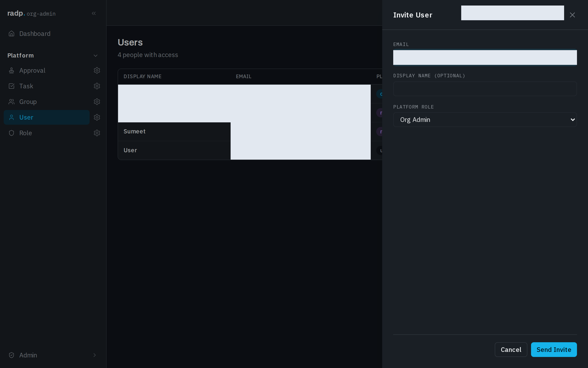Open User settings gear icon
The height and width of the screenshot is (368, 588).
97,117
